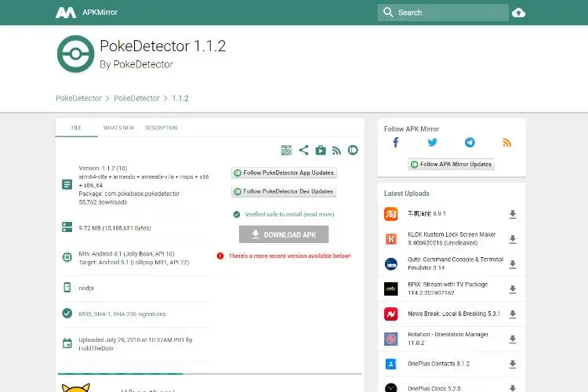The image size is (588, 392).
Task: Download OnePlus Contacts 3.1.2
Action: click(513, 365)
